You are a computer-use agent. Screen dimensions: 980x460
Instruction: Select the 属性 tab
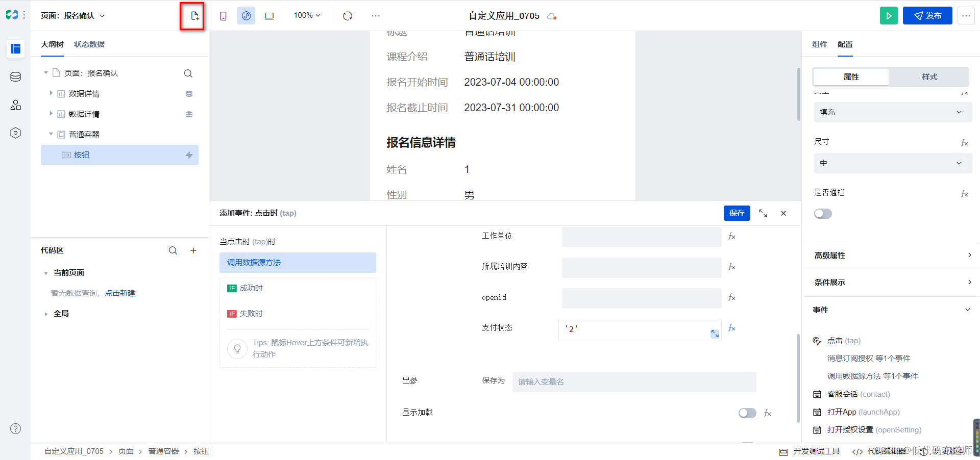coord(851,77)
